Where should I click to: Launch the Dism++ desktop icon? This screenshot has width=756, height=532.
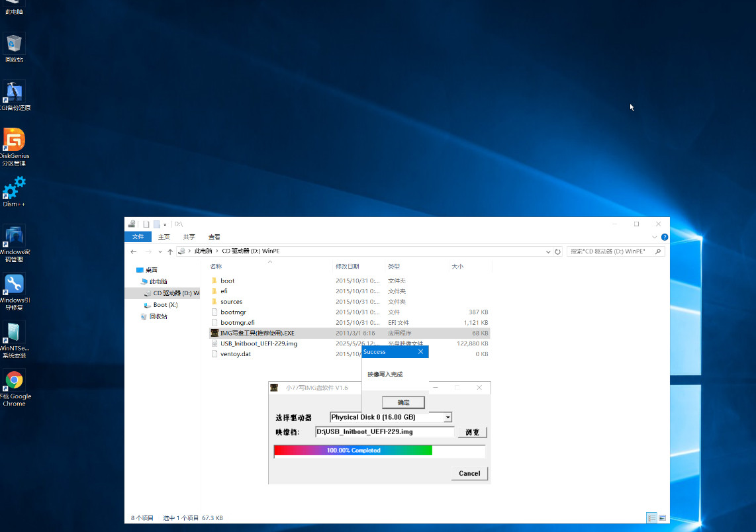tap(14, 192)
